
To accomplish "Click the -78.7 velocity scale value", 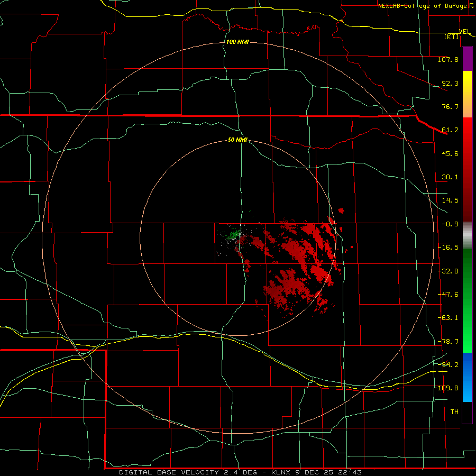I will coord(448,342).
